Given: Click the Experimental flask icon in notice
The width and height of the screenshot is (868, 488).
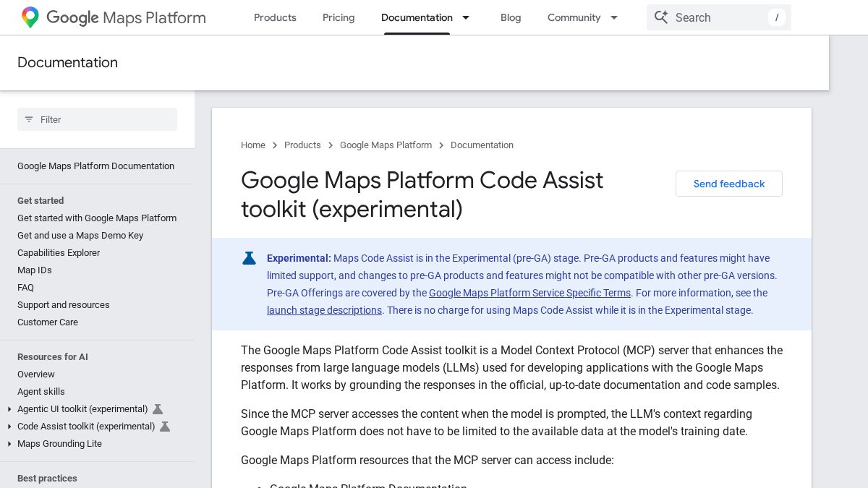Looking at the screenshot, I should pyautogui.click(x=250, y=258).
